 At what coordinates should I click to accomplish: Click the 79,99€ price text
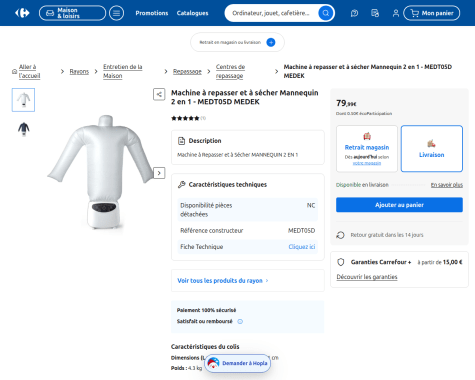[x=346, y=103]
